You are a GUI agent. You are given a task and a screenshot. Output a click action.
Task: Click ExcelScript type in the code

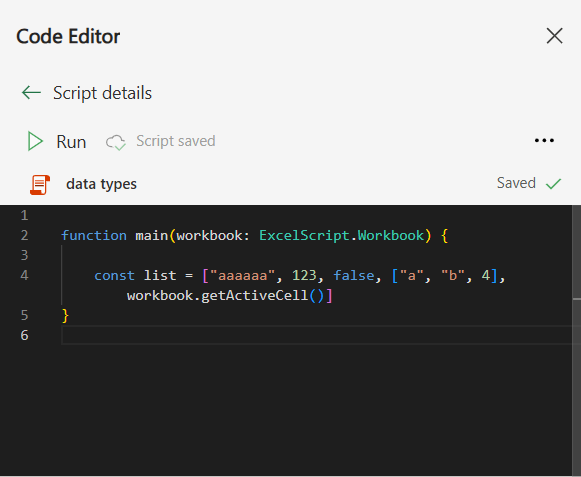(304, 236)
